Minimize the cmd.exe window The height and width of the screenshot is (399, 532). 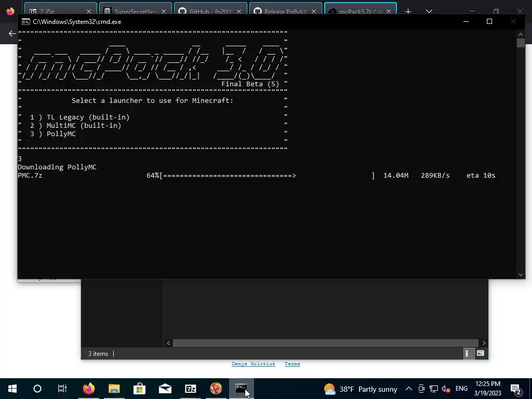[x=466, y=21]
